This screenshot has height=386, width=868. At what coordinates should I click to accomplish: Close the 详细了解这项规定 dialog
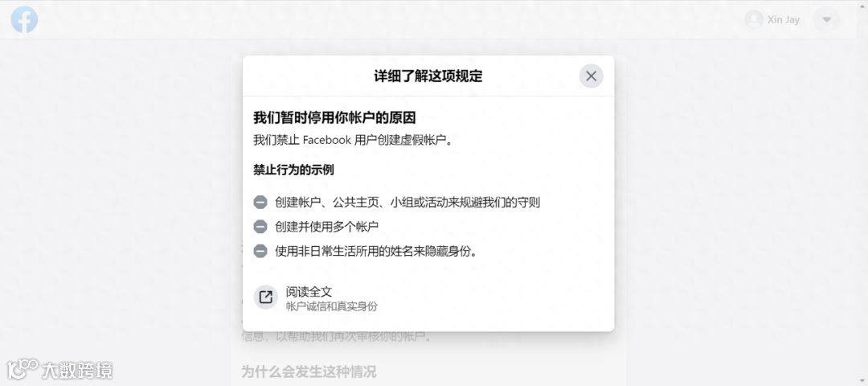pyautogui.click(x=592, y=76)
